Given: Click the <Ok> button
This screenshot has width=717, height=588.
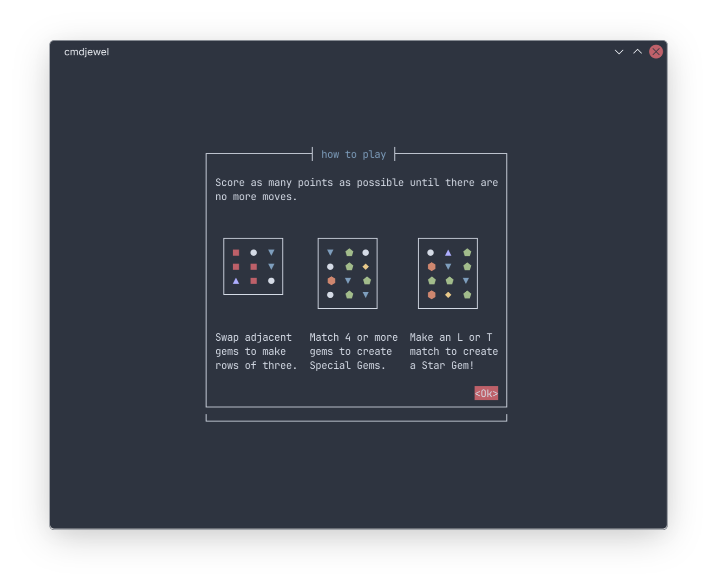Looking at the screenshot, I should click(486, 393).
